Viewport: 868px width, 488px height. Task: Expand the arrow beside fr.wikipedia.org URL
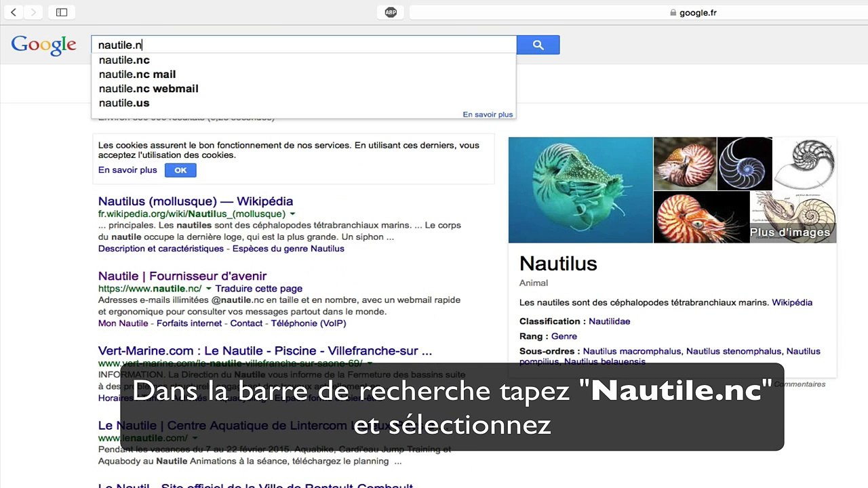292,214
